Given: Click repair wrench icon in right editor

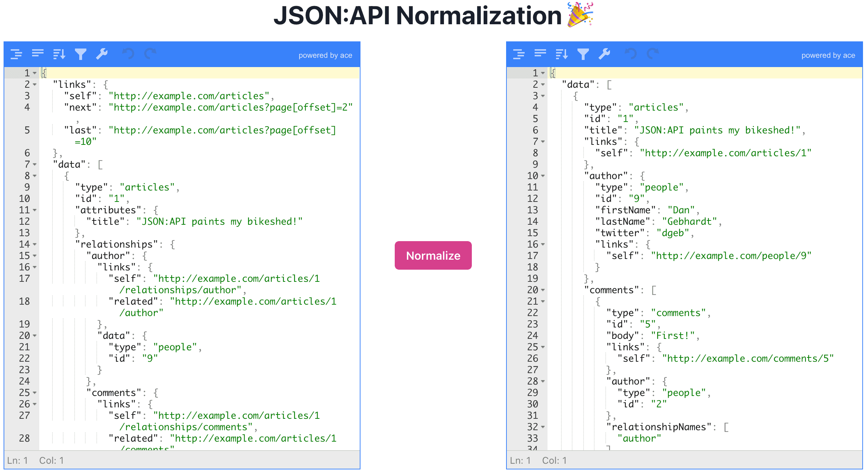Looking at the screenshot, I should pyautogui.click(x=605, y=54).
